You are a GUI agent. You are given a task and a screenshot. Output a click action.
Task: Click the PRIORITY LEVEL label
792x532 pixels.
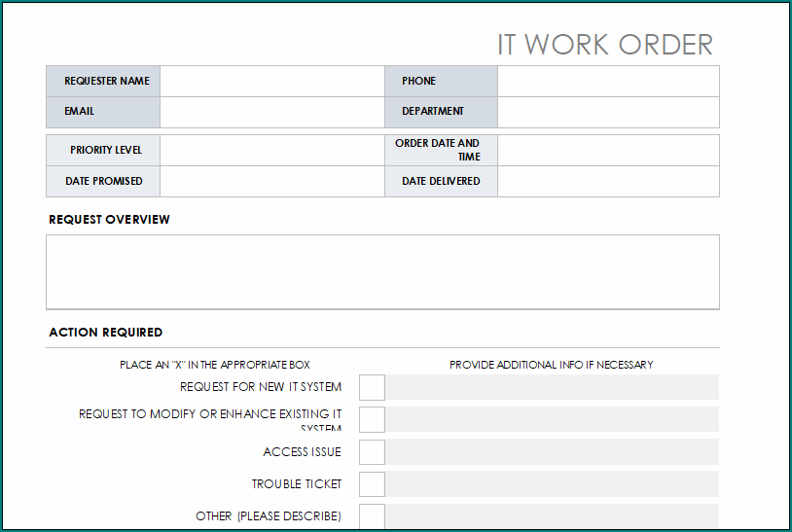[106, 150]
